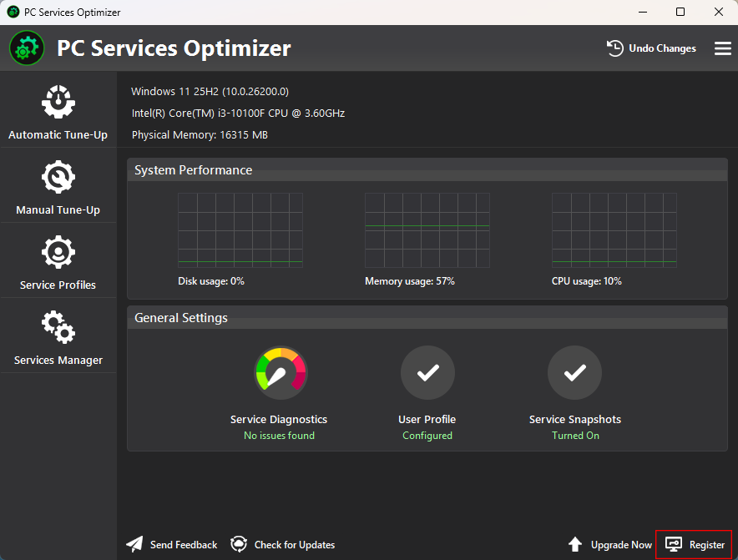The image size is (738, 560).
Task: Click the Intel Core i3-10100F CPU text
Action: click(238, 114)
